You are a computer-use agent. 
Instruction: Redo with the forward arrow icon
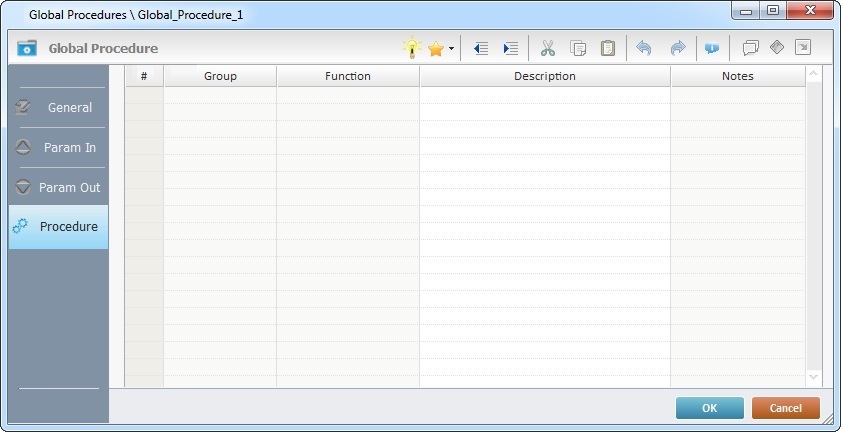[x=677, y=48]
